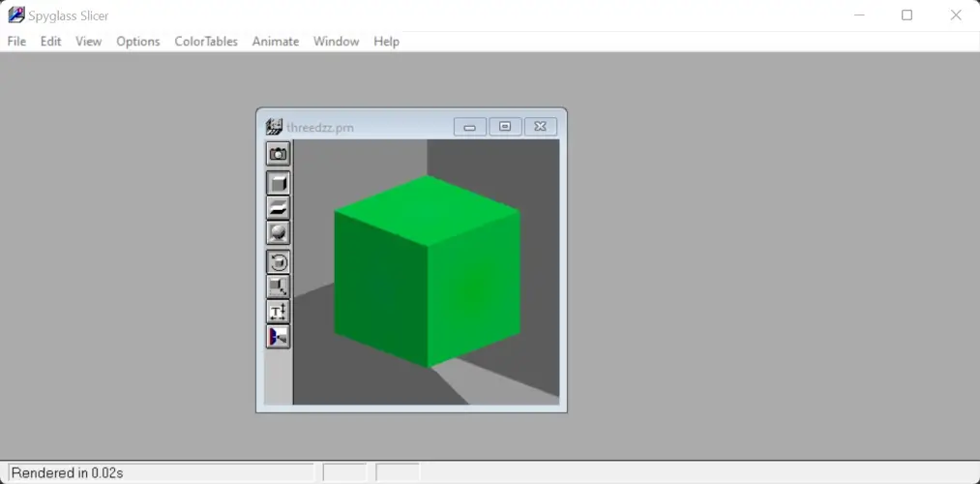Pick the text annotation tool

[x=278, y=312]
